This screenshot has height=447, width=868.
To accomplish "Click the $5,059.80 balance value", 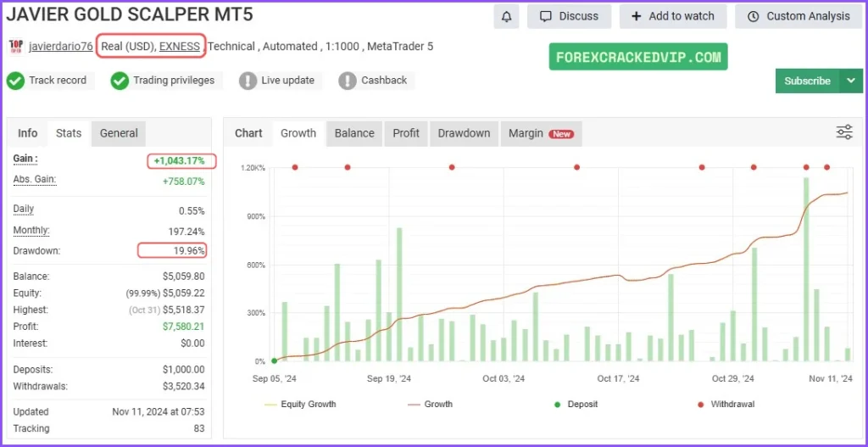I will point(183,276).
